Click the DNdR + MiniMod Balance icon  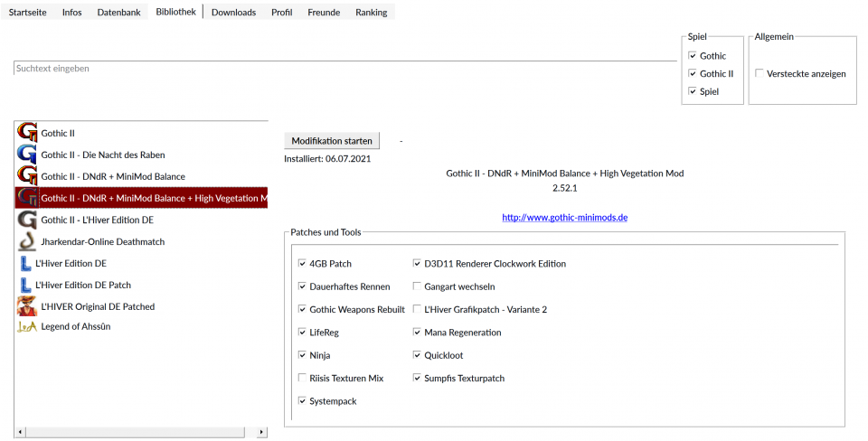tap(27, 176)
